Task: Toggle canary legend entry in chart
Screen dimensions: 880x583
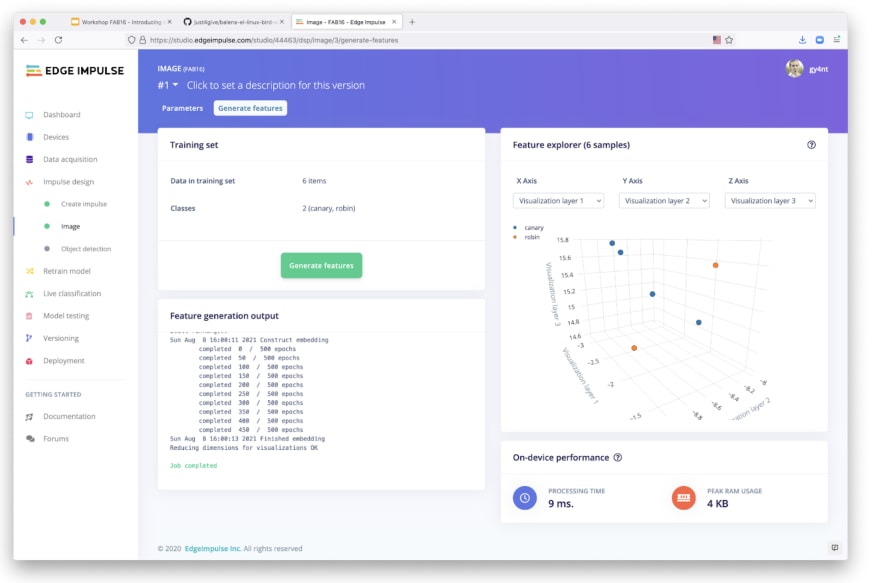Action: click(529, 228)
